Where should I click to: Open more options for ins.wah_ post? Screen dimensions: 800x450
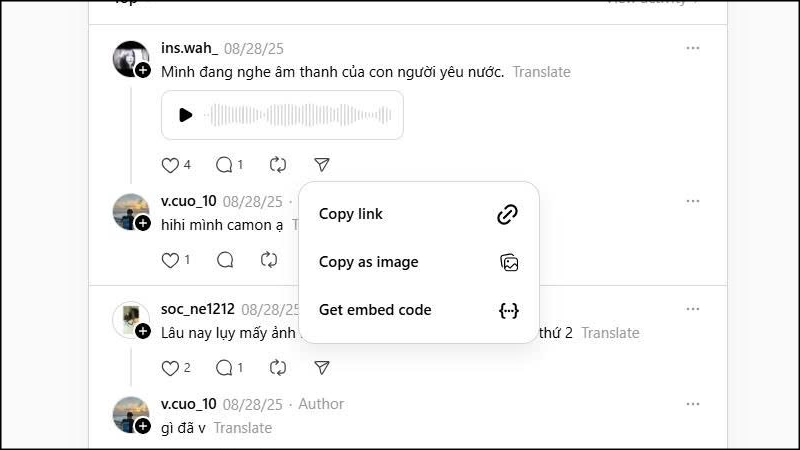click(693, 48)
